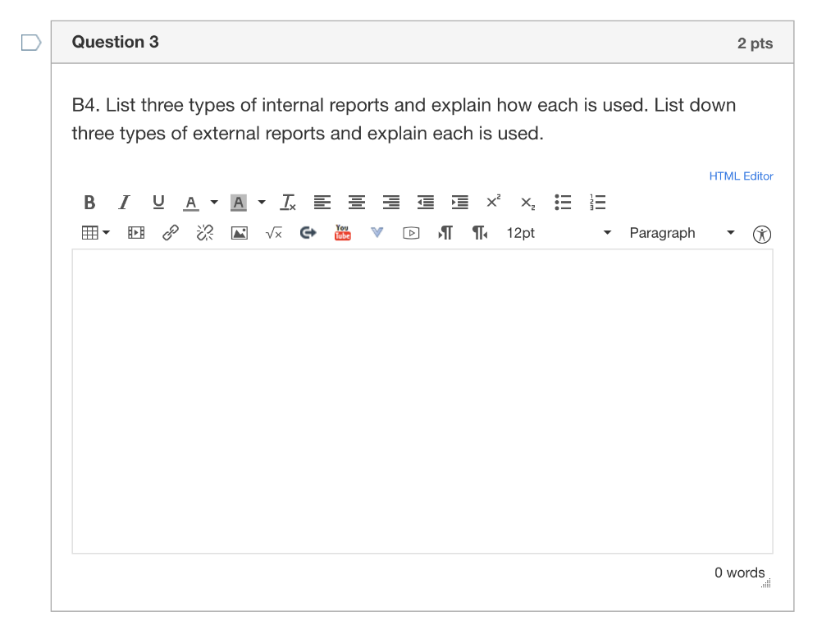Insert a YouTube video
This screenshot has width=840, height=639.
pyautogui.click(x=342, y=232)
